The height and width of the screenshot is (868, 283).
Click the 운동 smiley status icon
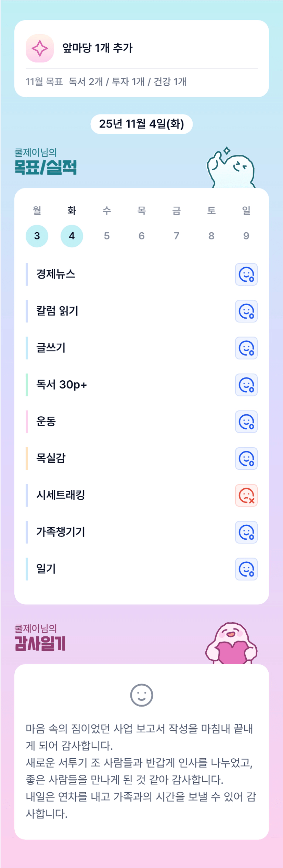click(x=246, y=422)
